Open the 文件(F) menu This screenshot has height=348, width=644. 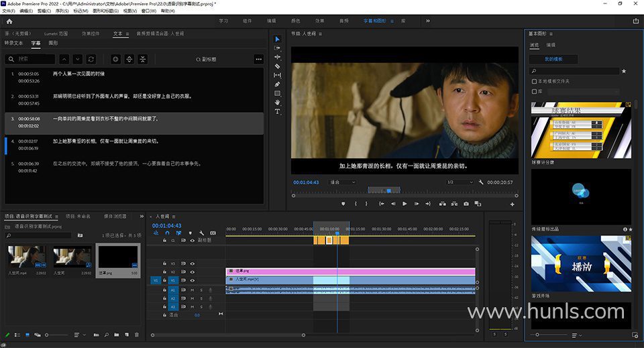click(x=8, y=11)
